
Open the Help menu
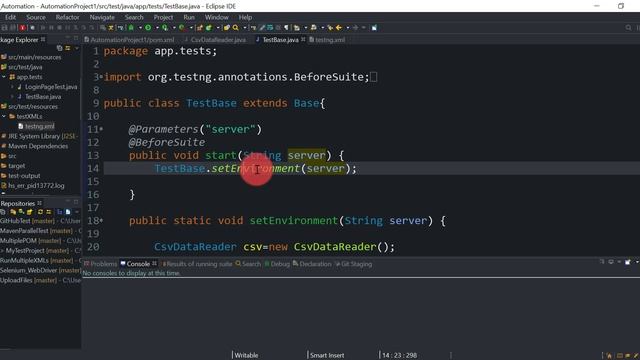[245, 17]
